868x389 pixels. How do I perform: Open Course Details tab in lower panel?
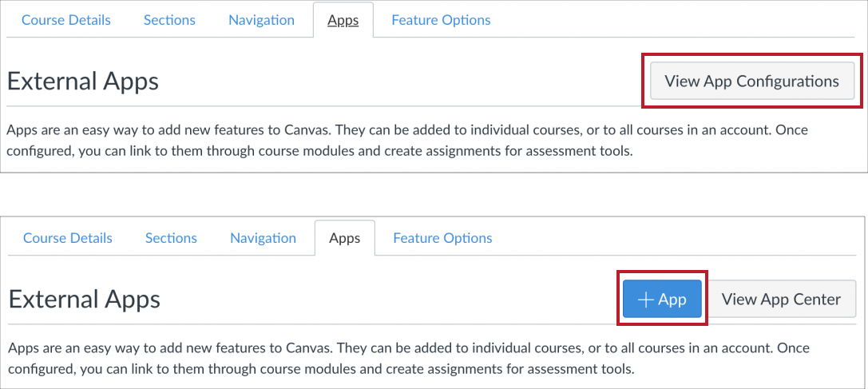click(x=68, y=238)
